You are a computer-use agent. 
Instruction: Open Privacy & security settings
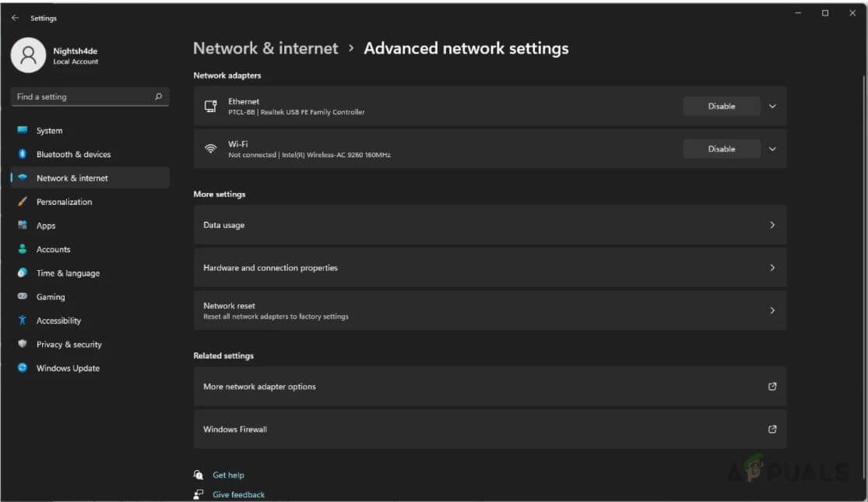(x=69, y=344)
